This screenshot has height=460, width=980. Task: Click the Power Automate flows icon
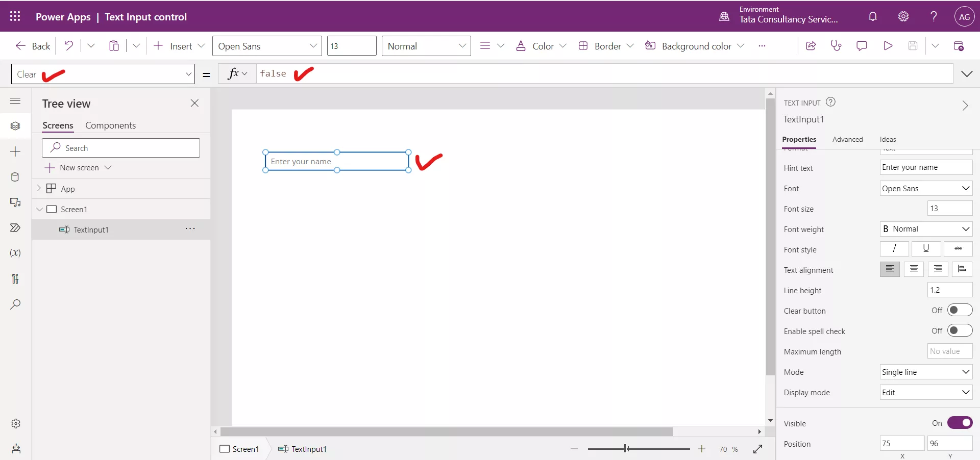point(15,228)
